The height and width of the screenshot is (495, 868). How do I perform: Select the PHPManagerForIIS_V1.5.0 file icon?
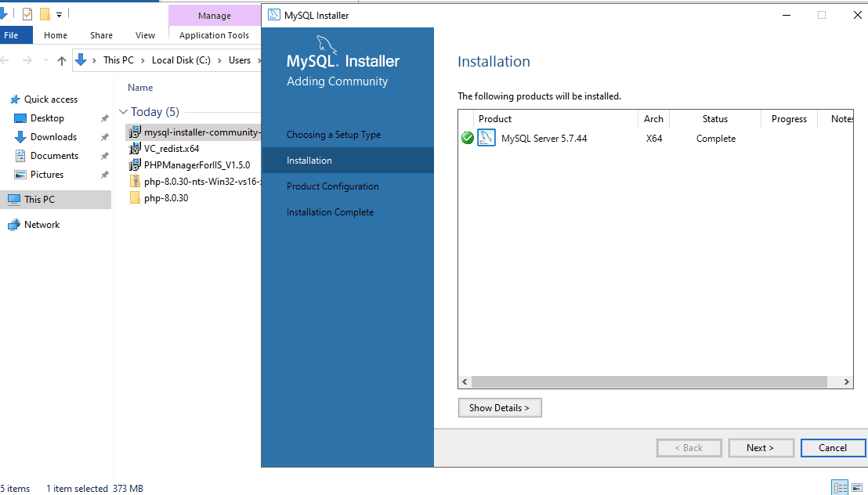tap(135, 165)
